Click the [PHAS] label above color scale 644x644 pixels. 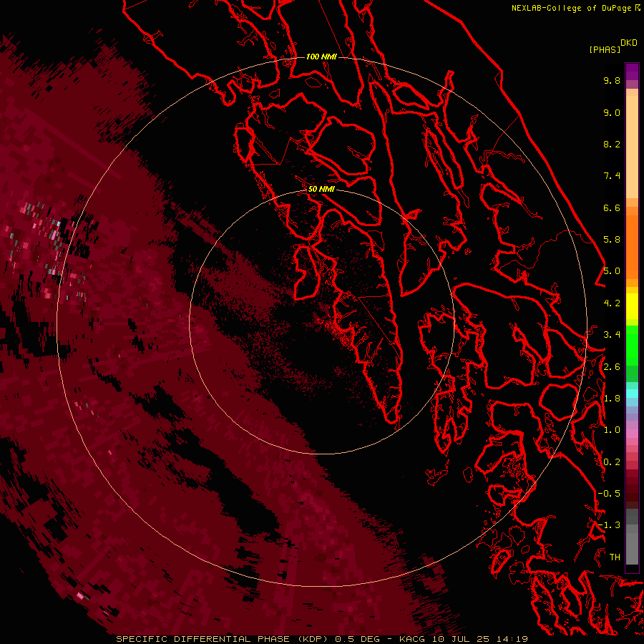point(605,49)
